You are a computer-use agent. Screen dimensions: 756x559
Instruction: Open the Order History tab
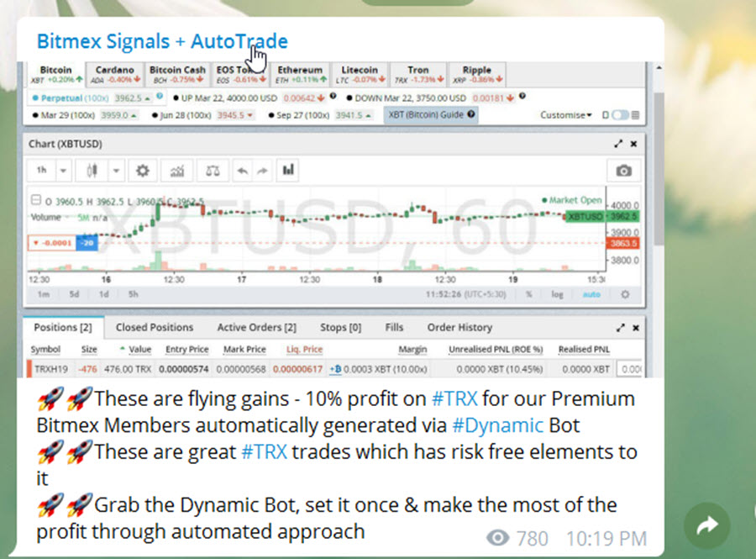(459, 328)
